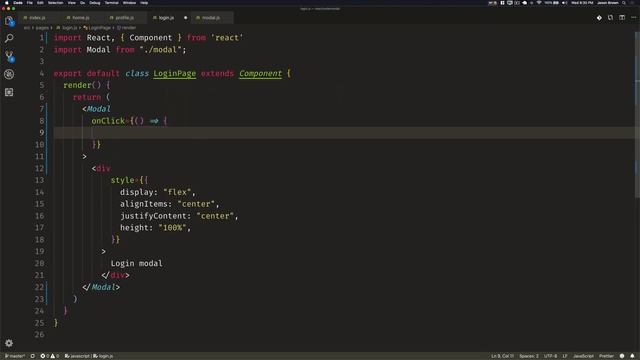Open the View menu

(71, 3)
